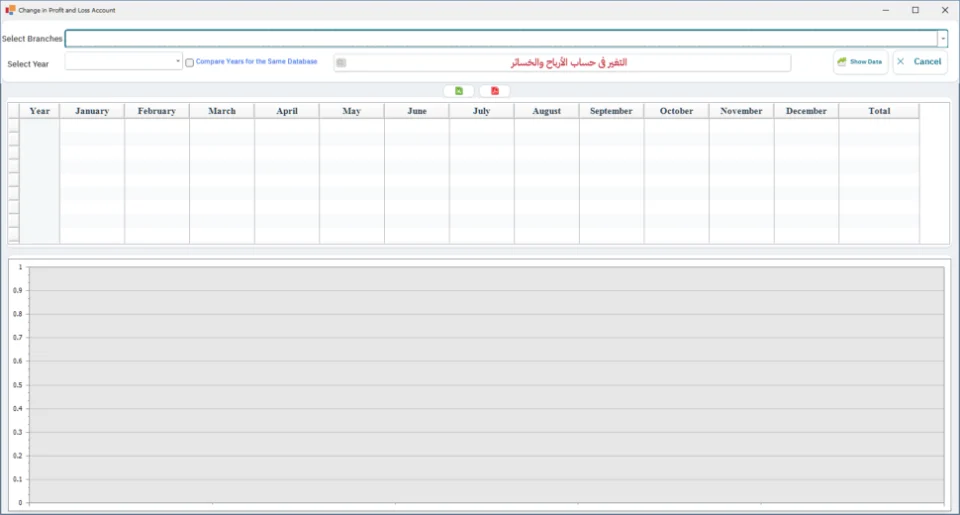960x515 pixels.
Task: Click the December column header
Action: tap(806, 111)
